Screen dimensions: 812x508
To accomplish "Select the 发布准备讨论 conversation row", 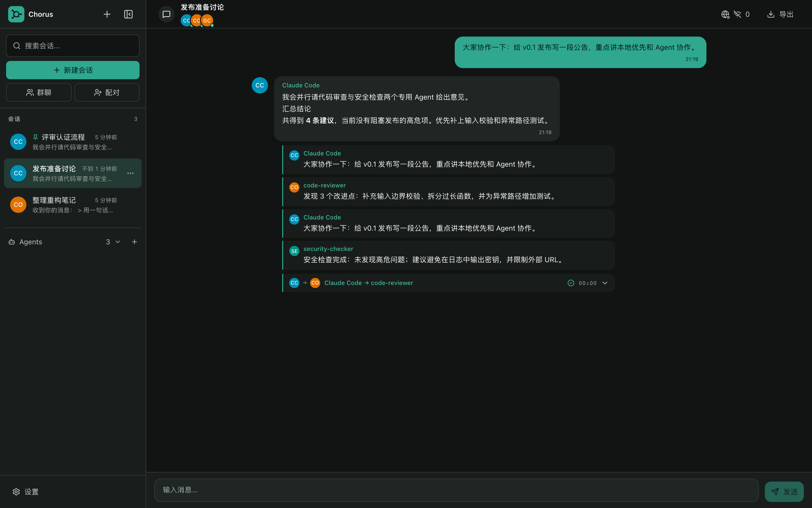I will 73,173.
